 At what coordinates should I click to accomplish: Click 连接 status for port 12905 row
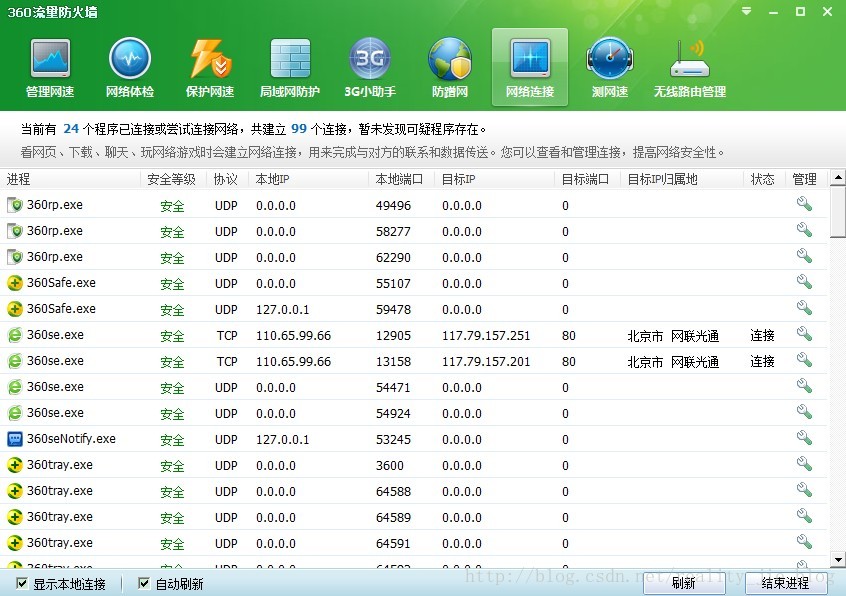point(762,335)
